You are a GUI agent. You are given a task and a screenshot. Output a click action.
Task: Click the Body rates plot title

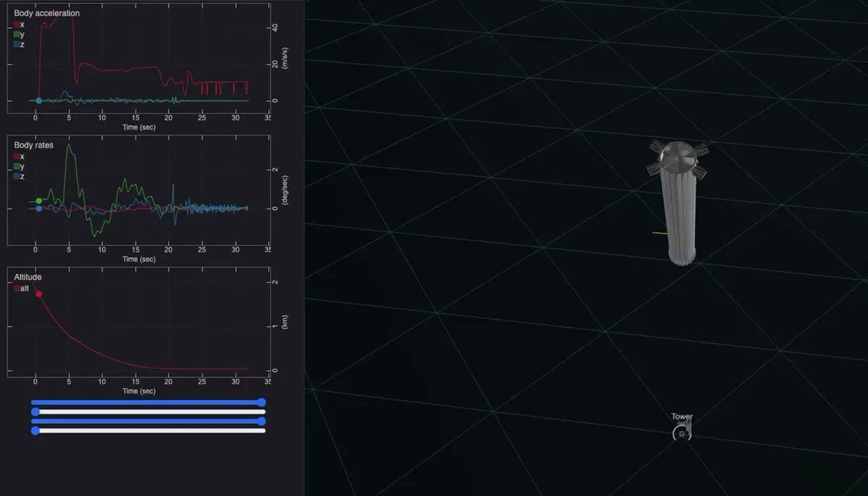point(34,145)
